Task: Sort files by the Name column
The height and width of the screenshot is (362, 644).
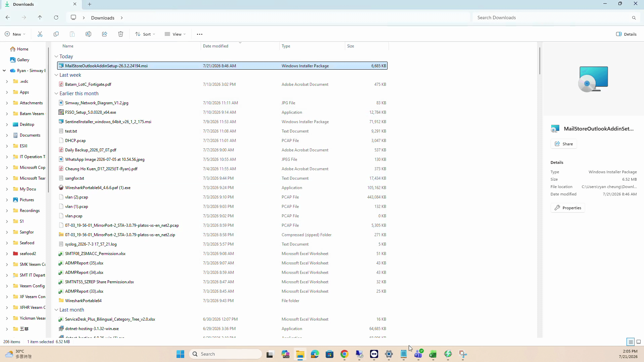Action: (x=130, y=46)
